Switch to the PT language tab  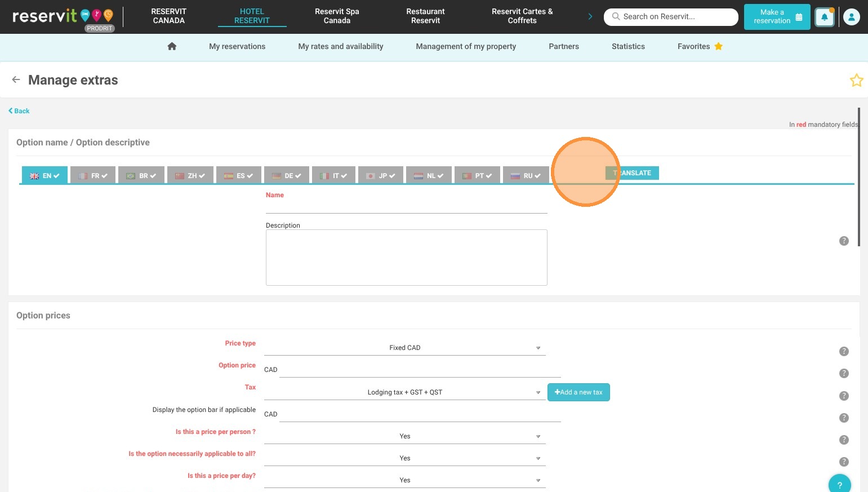pyautogui.click(x=477, y=175)
